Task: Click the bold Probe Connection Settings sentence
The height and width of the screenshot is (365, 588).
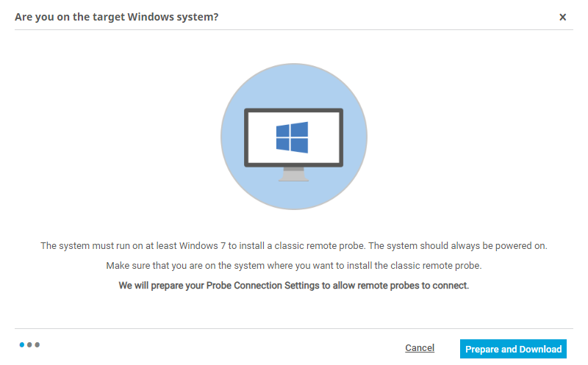Action: (293, 285)
